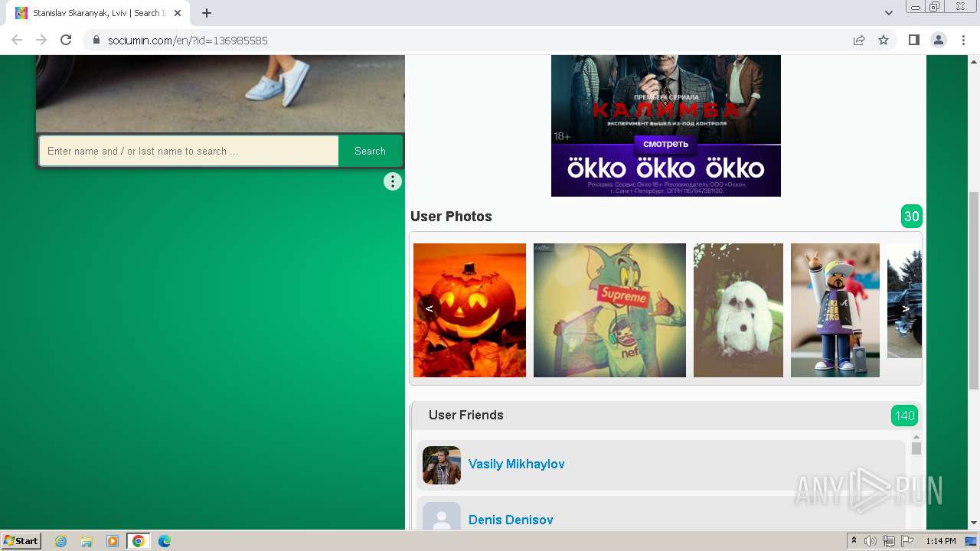Click the friends list scrollbar thumb
The height and width of the screenshot is (551, 980).
[916, 448]
